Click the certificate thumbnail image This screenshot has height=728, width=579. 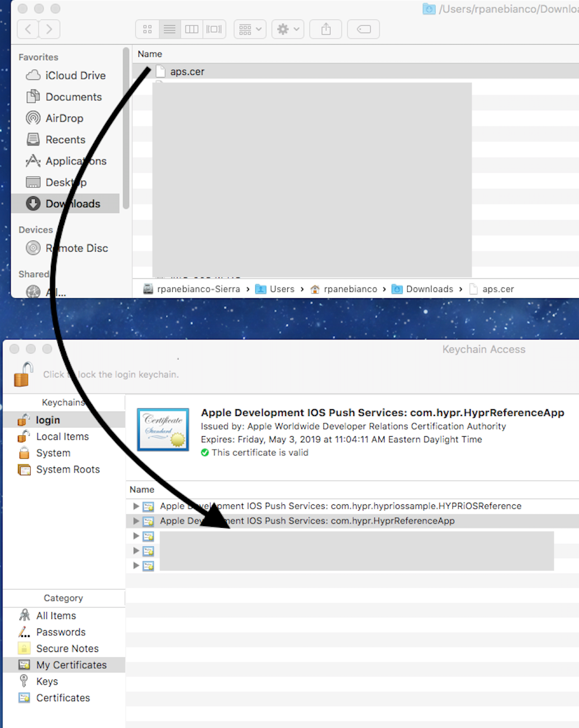tap(163, 429)
